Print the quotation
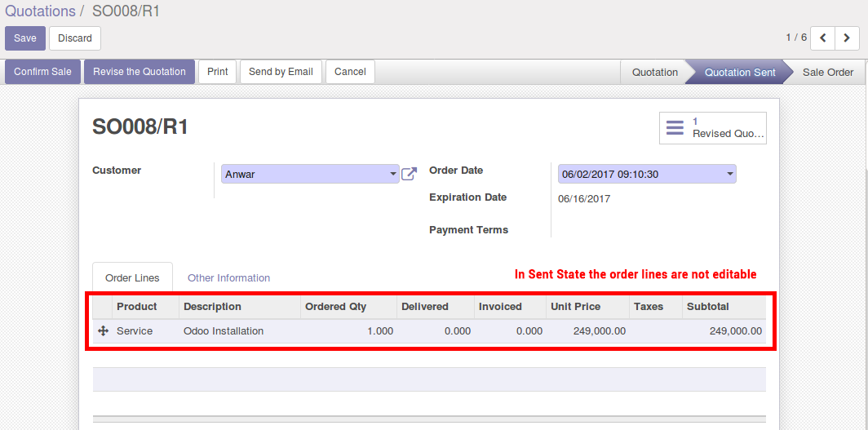868x430 pixels. 218,72
